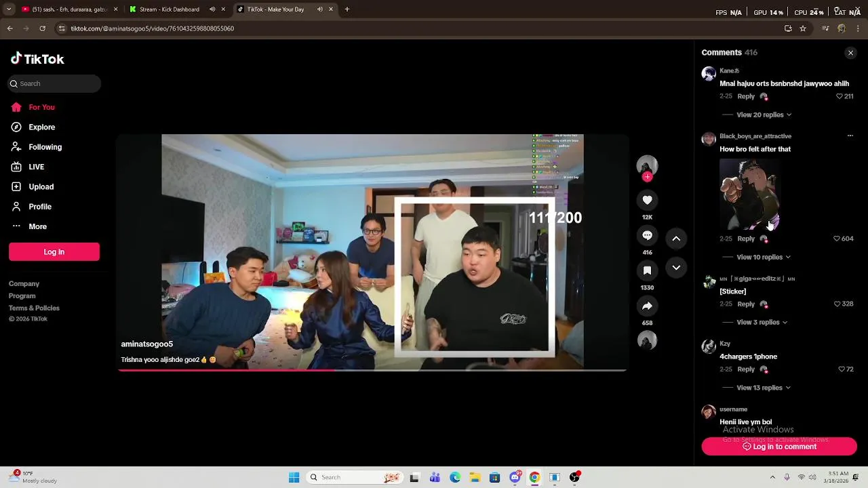Viewport: 868px width, 488px height.
Task: Open Black_boys_are_attractive username
Action: click(755, 136)
